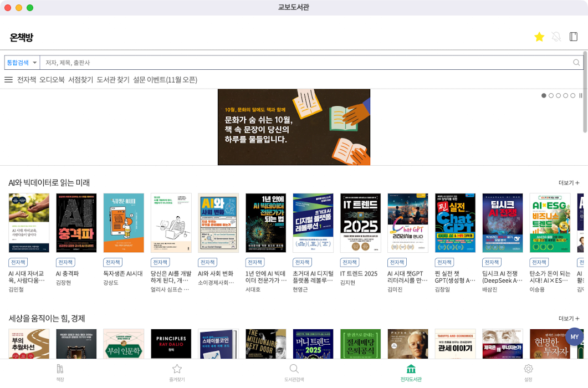588x388 pixels.
Task: Open 독자생존 AI시대 book cover
Action: coord(124,223)
